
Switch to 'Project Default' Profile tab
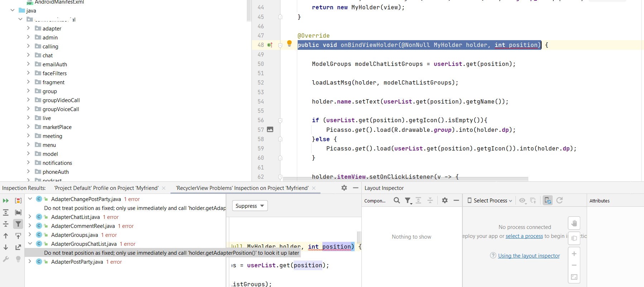tap(106, 188)
